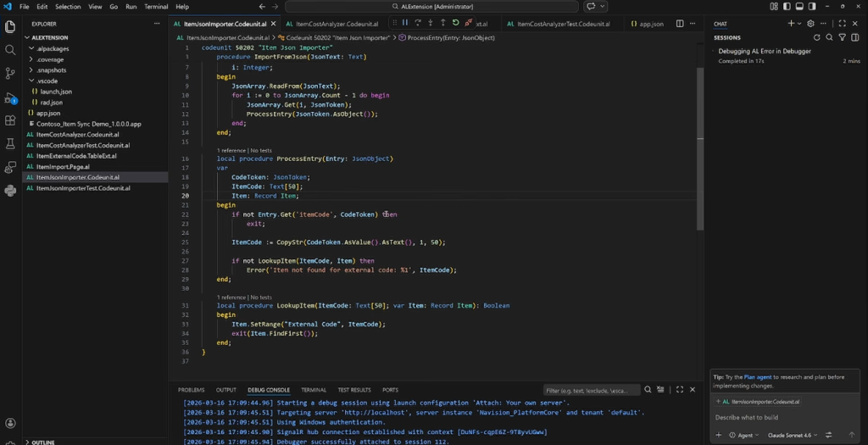Viewport: 868px width, 445px height.
Task: Toggle the sessions filter
Action: 842,37
